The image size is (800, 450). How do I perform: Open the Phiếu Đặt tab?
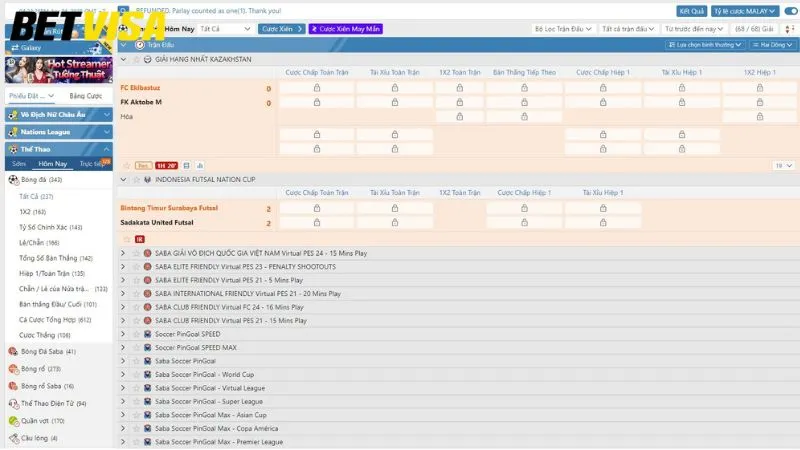[31, 96]
